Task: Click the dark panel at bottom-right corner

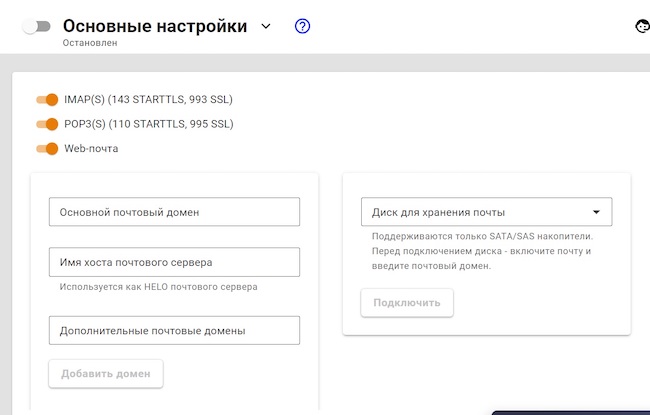Action: tap(570, 411)
